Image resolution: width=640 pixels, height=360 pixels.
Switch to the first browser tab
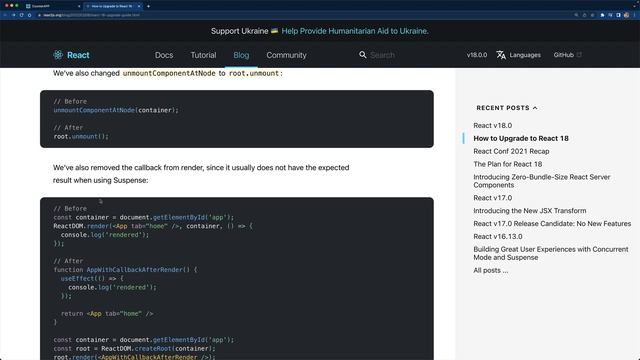tap(53, 6)
